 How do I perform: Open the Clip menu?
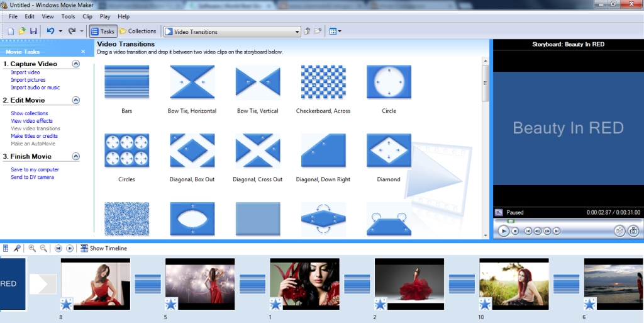pyautogui.click(x=87, y=16)
